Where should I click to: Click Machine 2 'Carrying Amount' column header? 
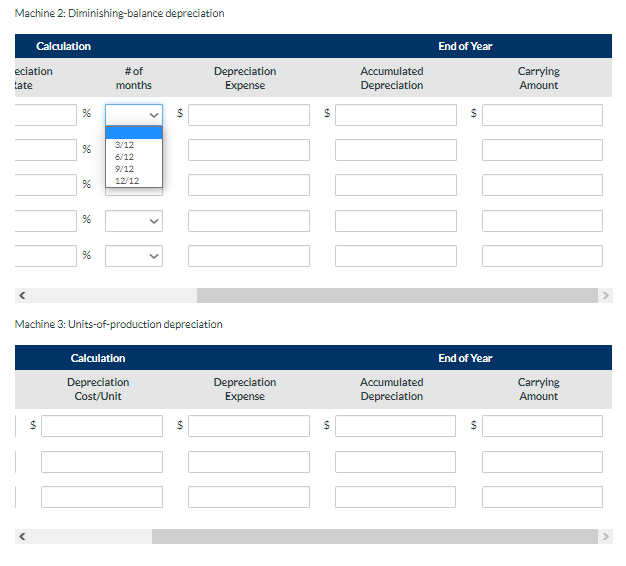click(539, 78)
